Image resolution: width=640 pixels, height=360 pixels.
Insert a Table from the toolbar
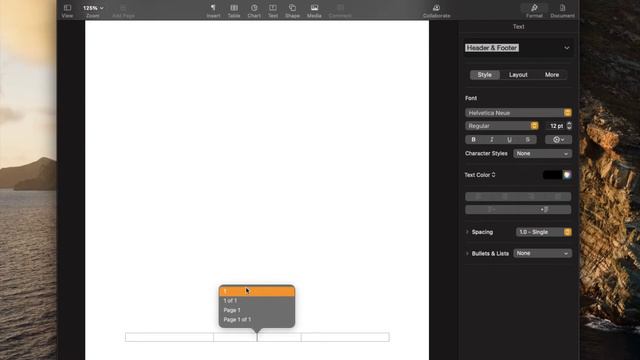click(x=234, y=11)
